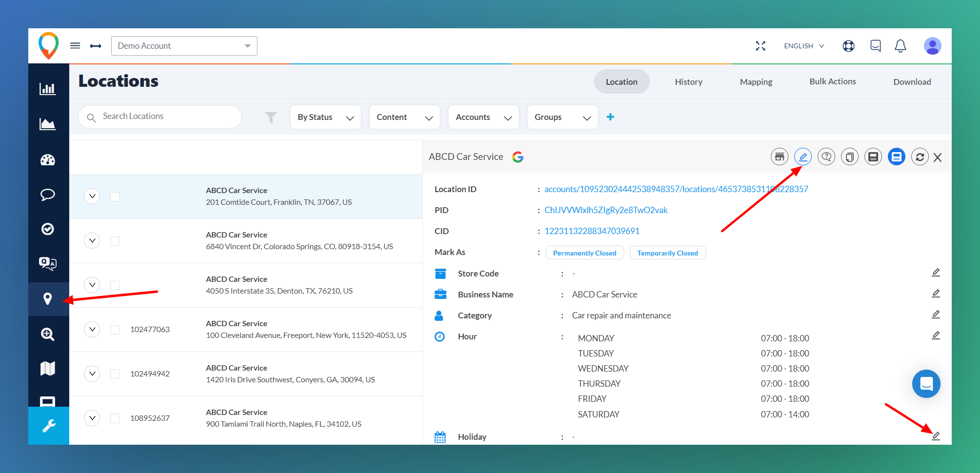Open the Q&A sidebar icon
The height and width of the screenshot is (473, 980).
pos(48,263)
